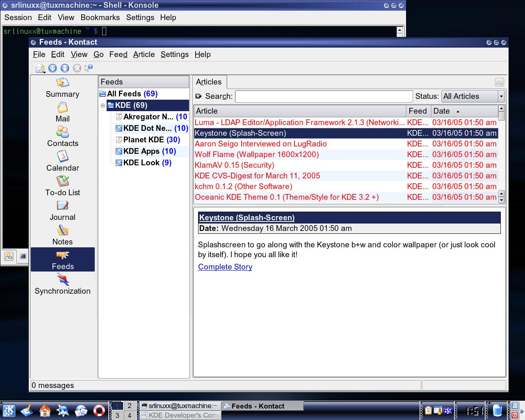Switch to the Konsole taskbar entry
The image size is (525, 420).
point(180,406)
